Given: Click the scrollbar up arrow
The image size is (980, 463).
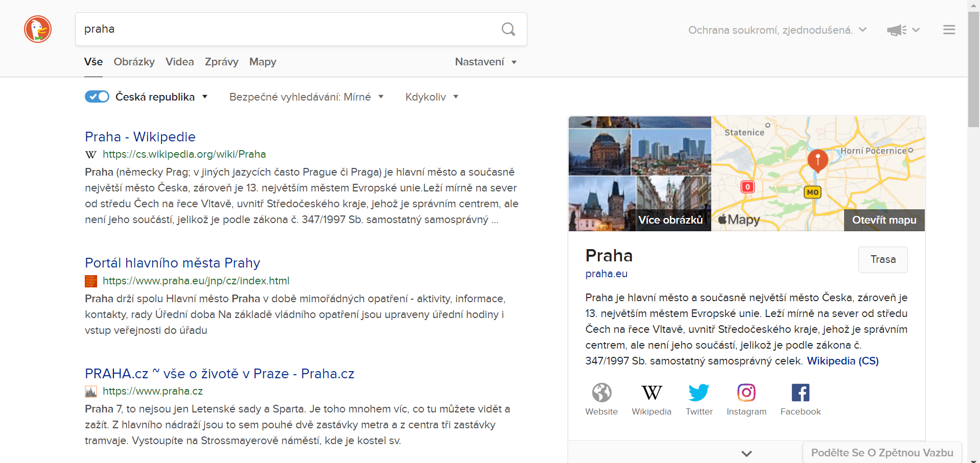Looking at the screenshot, I should [x=973, y=5].
